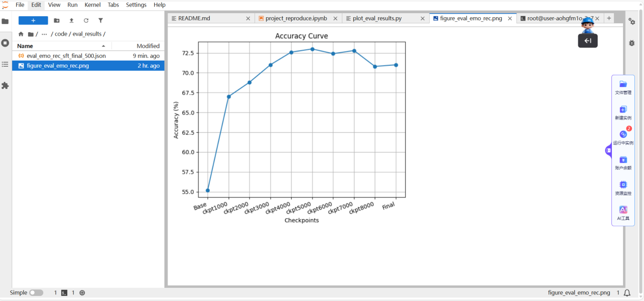Click the blue new launcher button
The image size is (644, 301).
point(33,21)
